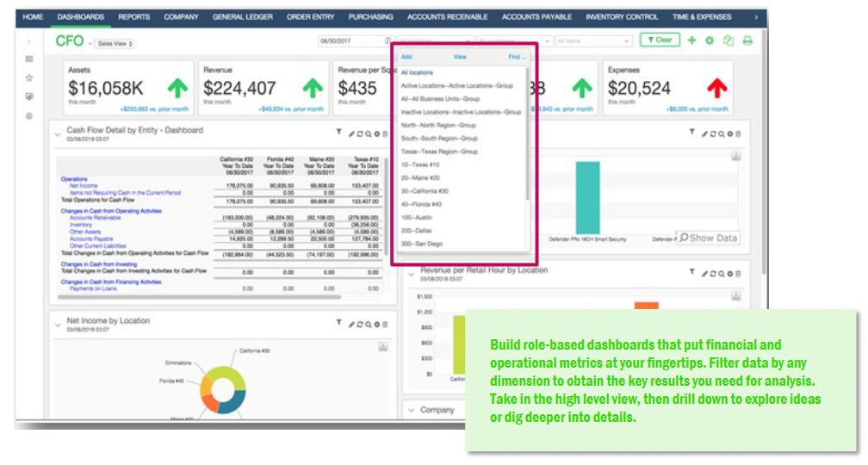Click export icon on Revenue per Retail Hour chart

pos(735,296)
